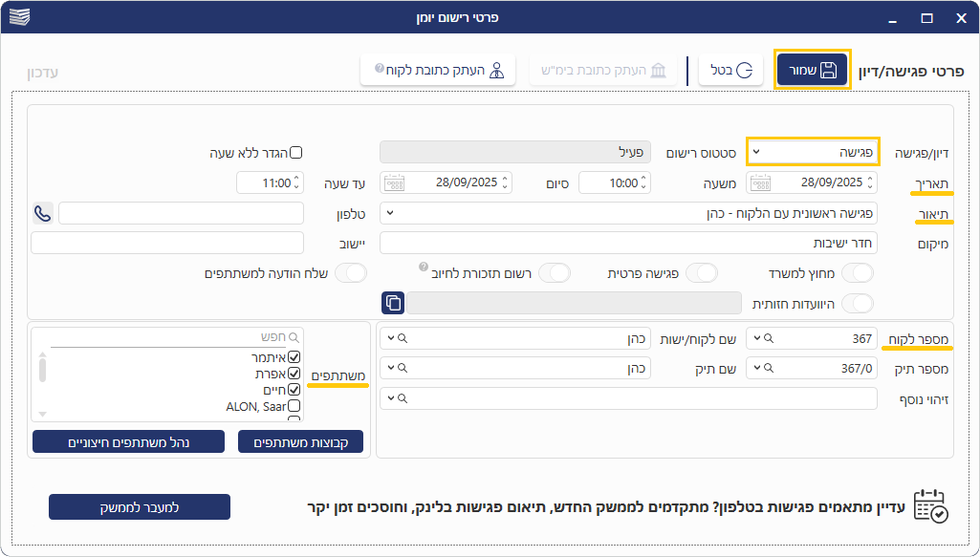980x557 pixels.
Task: Check the ALON, Saar participant checkbox
Action: coord(294,406)
